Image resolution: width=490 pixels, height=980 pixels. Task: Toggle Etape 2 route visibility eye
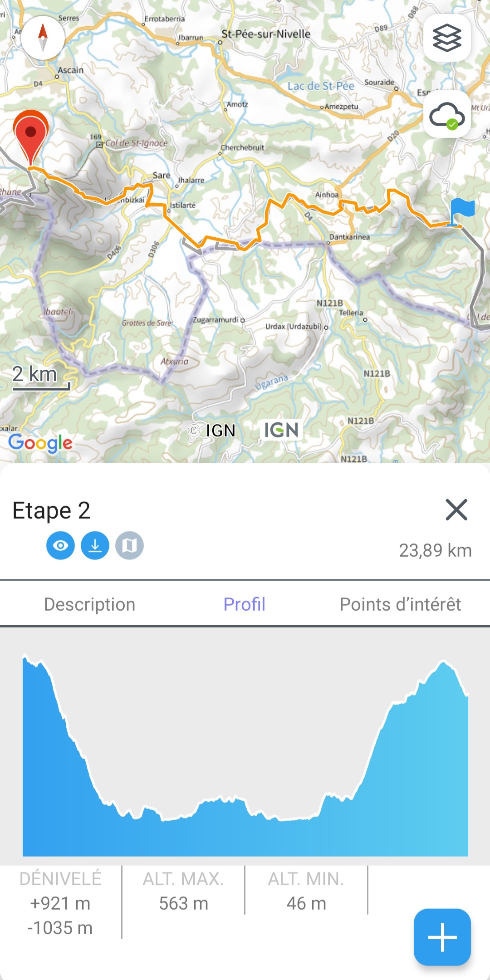(x=60, y=545)
